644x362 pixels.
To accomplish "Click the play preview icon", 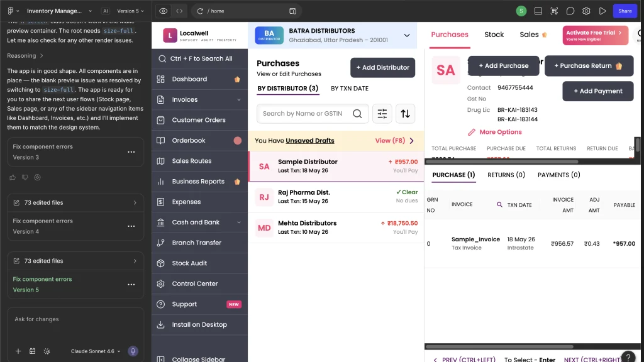I will click(x=602, y=11).
